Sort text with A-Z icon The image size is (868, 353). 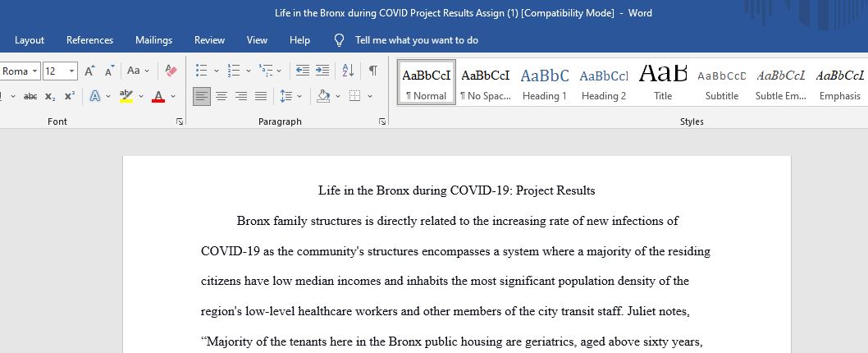click(x=348, y=71)
